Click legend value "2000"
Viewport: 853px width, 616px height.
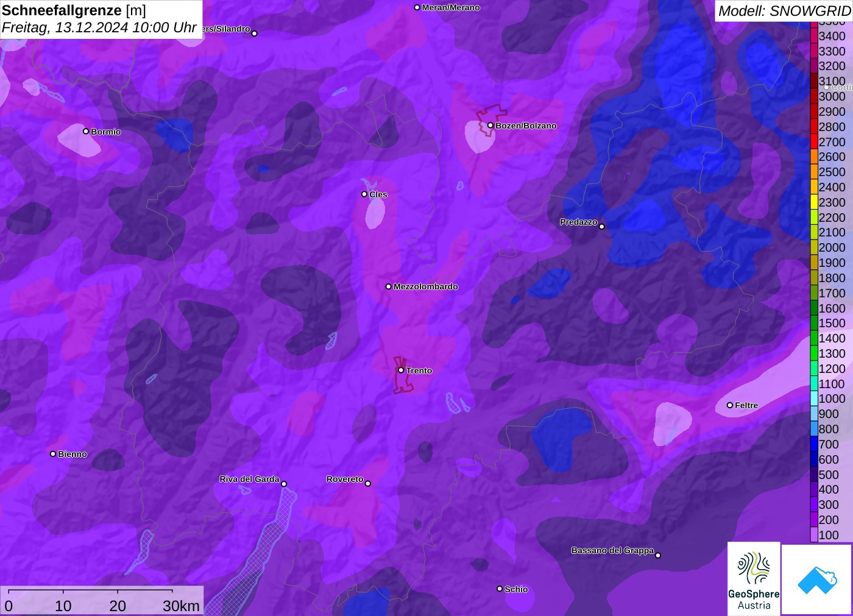[832, 247]
